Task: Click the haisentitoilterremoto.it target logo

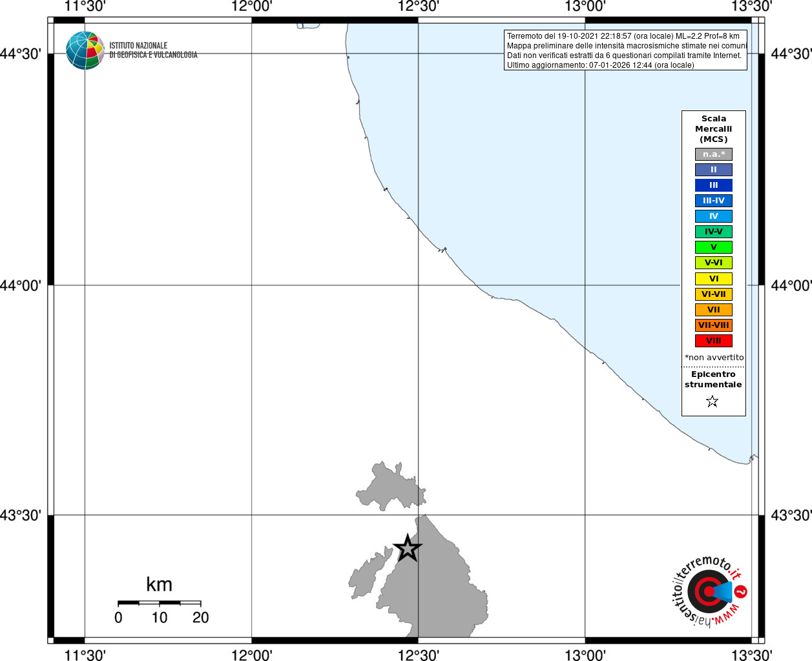Action: 710,591
